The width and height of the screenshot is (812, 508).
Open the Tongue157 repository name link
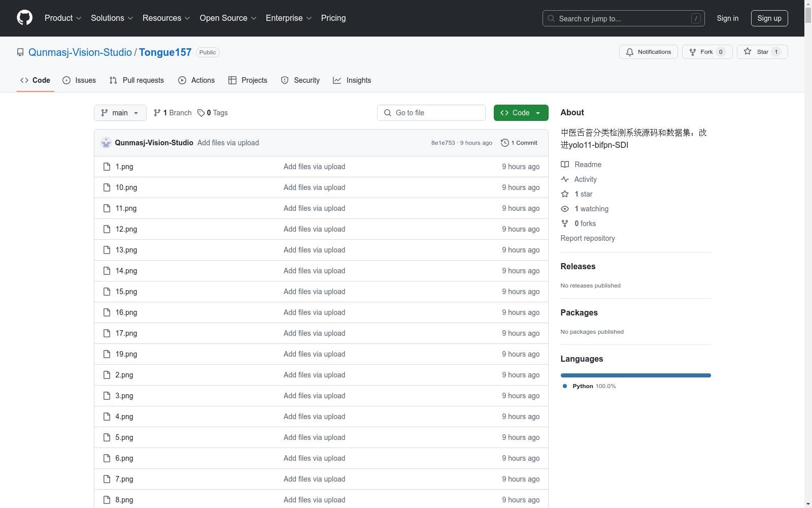point(165,52)
